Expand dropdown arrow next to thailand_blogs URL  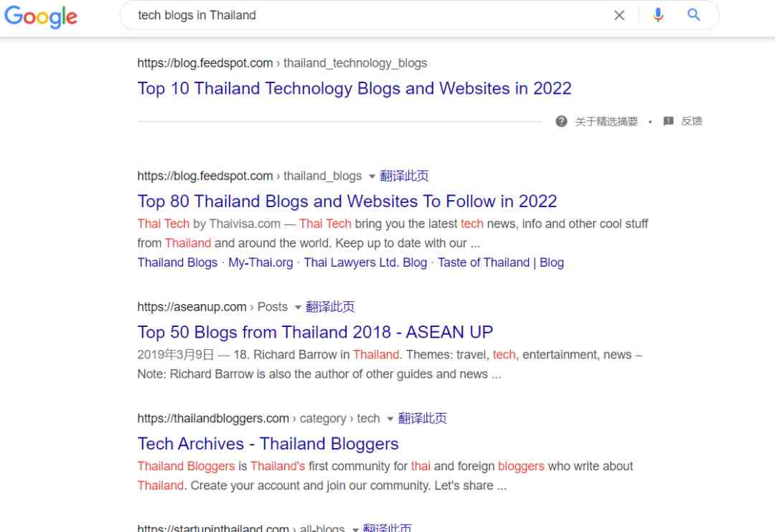pyautogui.click(x=372, y=176)
